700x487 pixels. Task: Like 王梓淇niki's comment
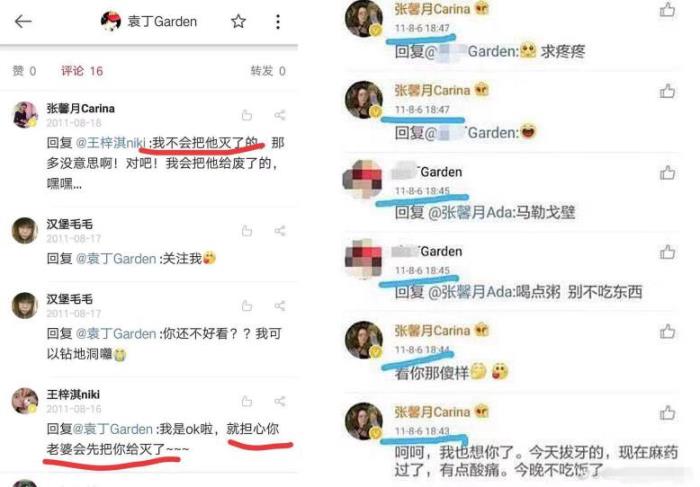[246, 401]
